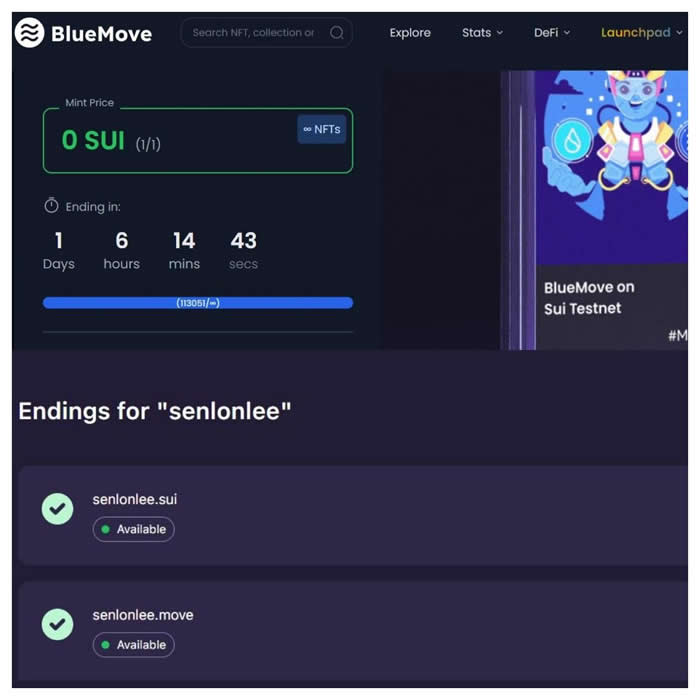This screenshot has height=700, width=700.
Task: Click the Sui droplet coin icon in banner
Action: (572, 141)
